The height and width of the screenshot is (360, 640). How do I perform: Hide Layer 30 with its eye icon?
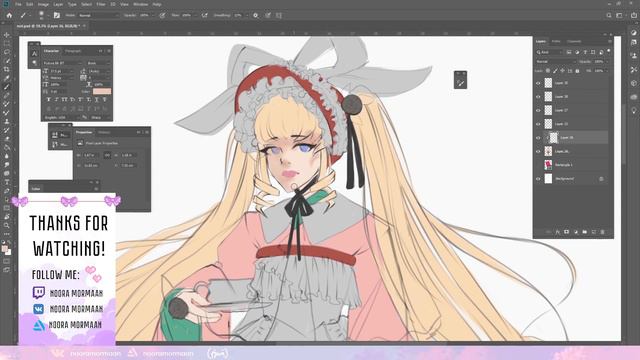pyautogui.click(x=538, y=83)
